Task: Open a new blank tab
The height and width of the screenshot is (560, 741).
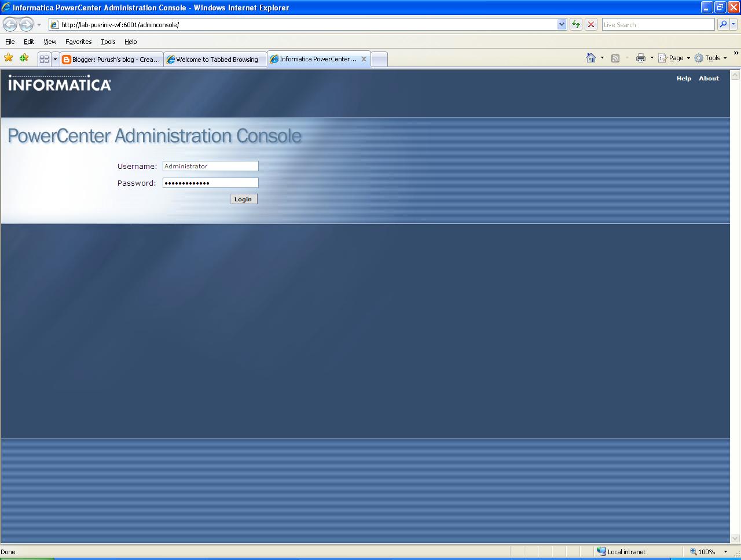Action: 379,59
